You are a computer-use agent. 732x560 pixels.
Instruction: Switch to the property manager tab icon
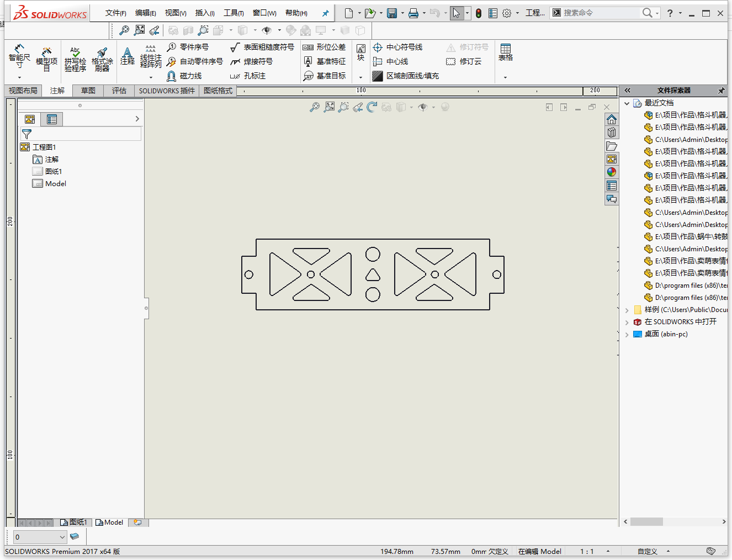pyautogui.click(x=52, y=119)
